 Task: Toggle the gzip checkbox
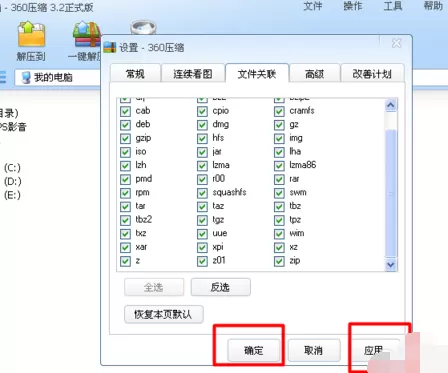(125, 138)
